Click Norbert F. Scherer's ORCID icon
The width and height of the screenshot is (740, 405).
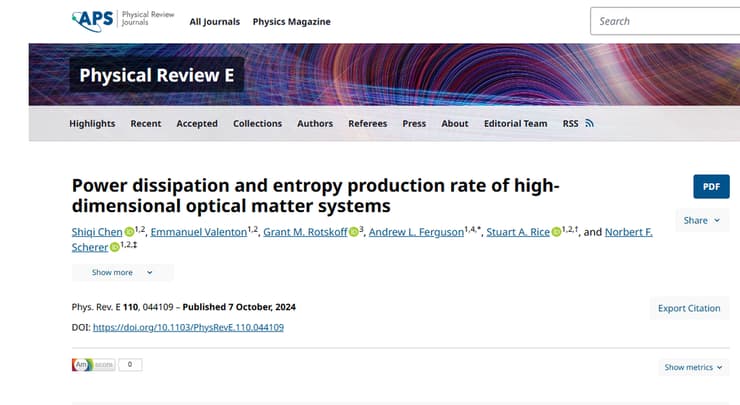pyautogui.click(x=114, y=248)
